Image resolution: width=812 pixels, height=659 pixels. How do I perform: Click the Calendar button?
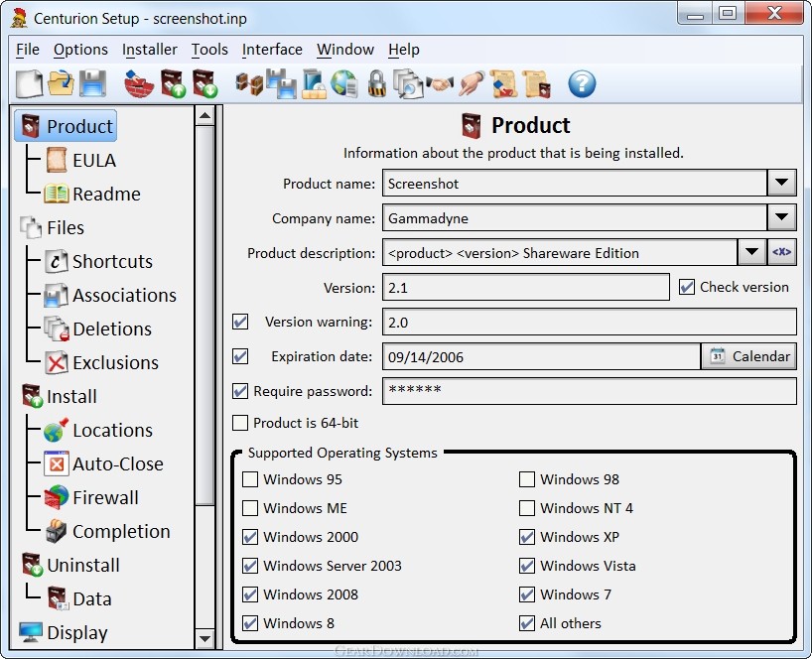point(749,356)
